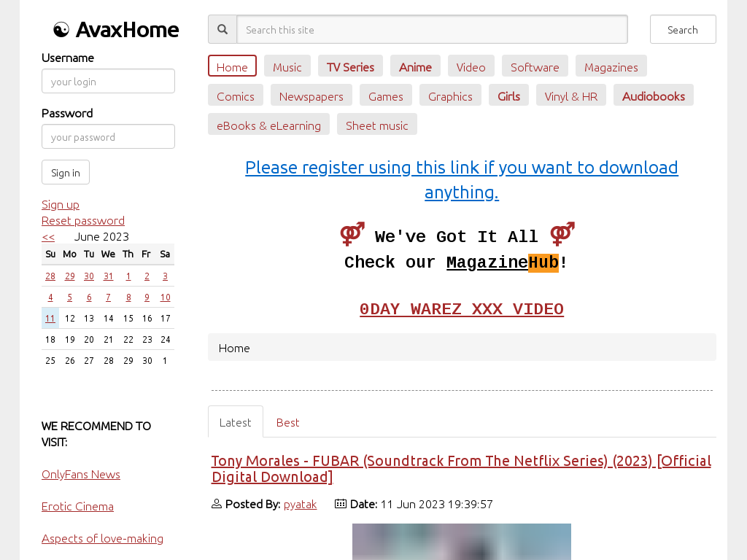
Task: Click the user icon next to Posted By
Action: point(216,503)
